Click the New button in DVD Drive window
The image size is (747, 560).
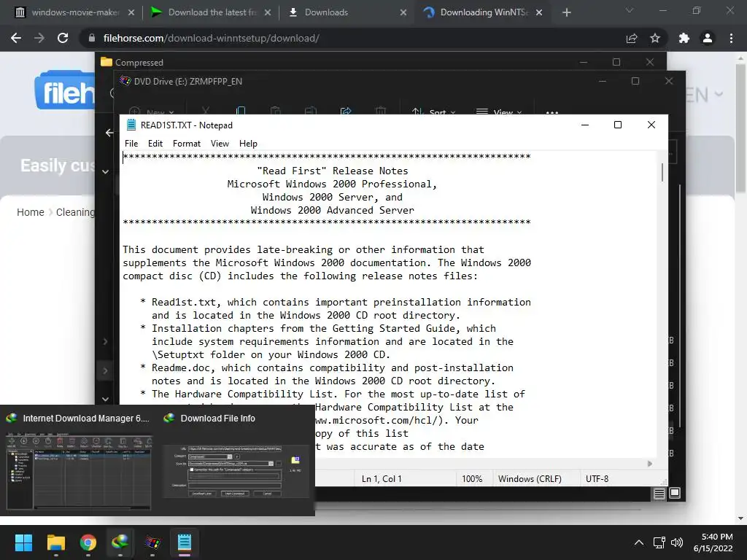pyautogui.click(x=152, y=112)
